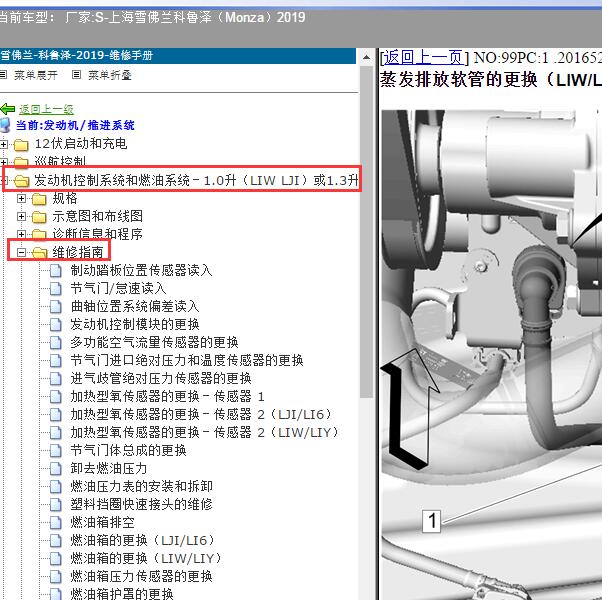602x600 pixels.
Task: Collapse the 维修指南 tree node
Action: tap(22, 253)
